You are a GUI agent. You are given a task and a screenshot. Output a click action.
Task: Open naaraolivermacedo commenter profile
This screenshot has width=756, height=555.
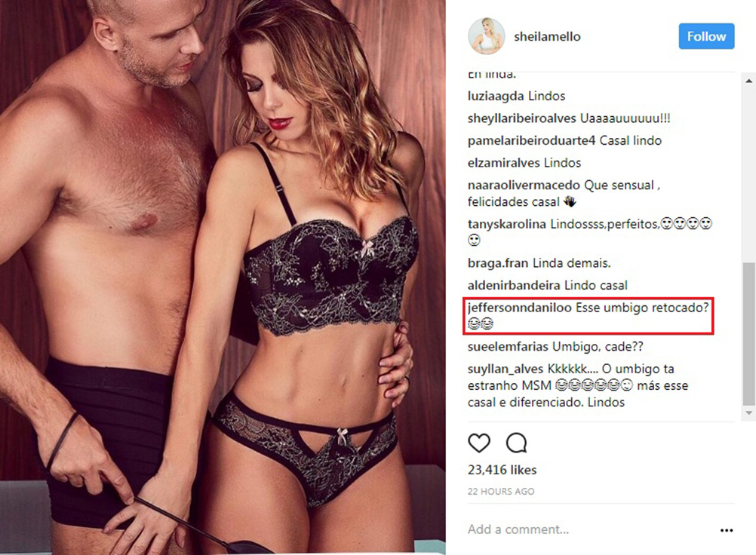[x=524, y=186]
